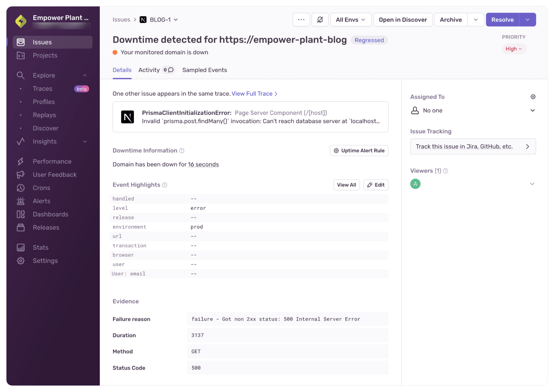
Task: Switch to the Details tab
Action: pos(122,70)
